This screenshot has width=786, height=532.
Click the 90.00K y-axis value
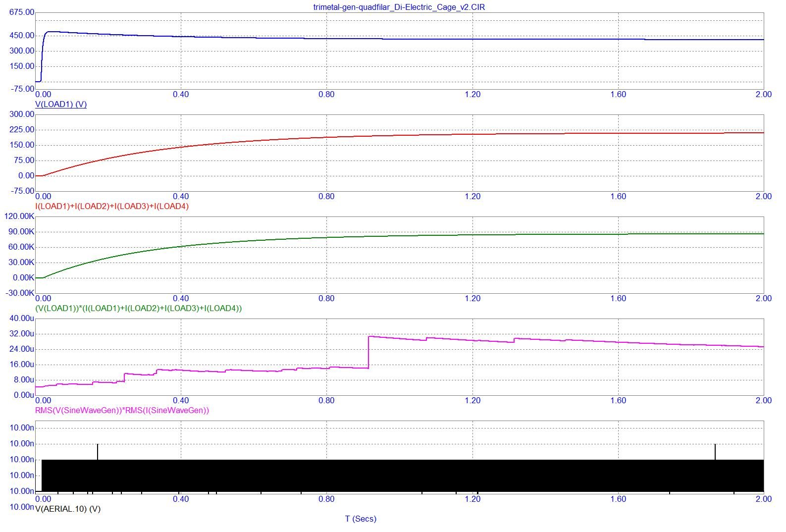coord(21,232)
